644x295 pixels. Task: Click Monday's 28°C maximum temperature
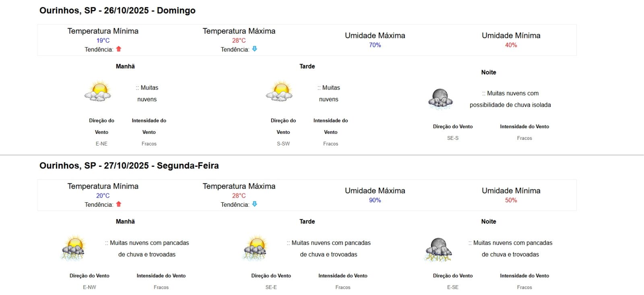[239, 196]
